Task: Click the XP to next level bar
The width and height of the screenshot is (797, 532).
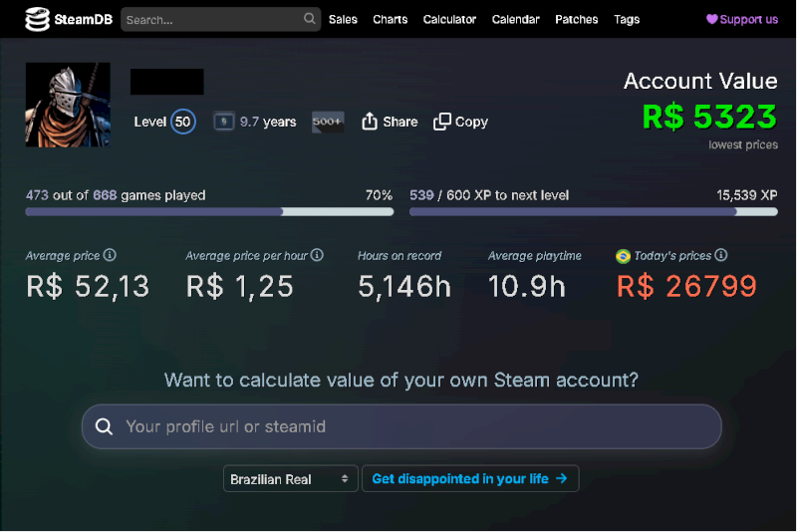Action: pyautogui.click(x=593, y=211)
